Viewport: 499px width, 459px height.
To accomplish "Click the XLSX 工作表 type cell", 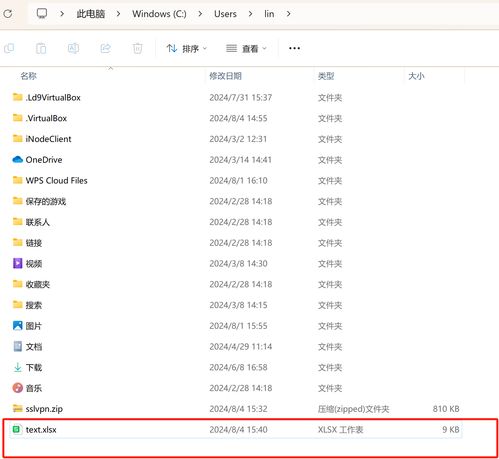I will click(340, 430).
